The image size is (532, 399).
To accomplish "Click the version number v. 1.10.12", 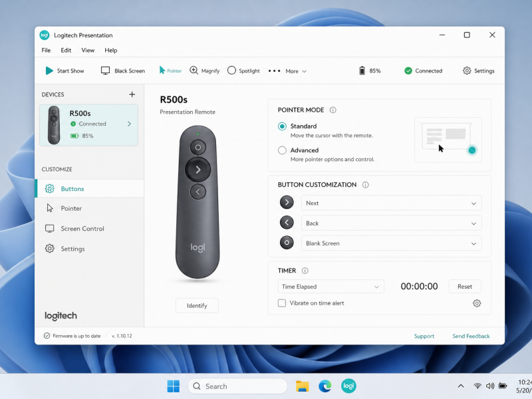I will (x=122, y=336).
